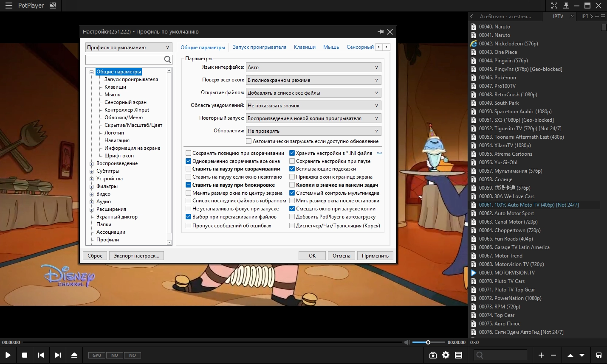Open the control panel gear icon
Image resolution: width=607 pixels, height=364 pixels.
446,355
